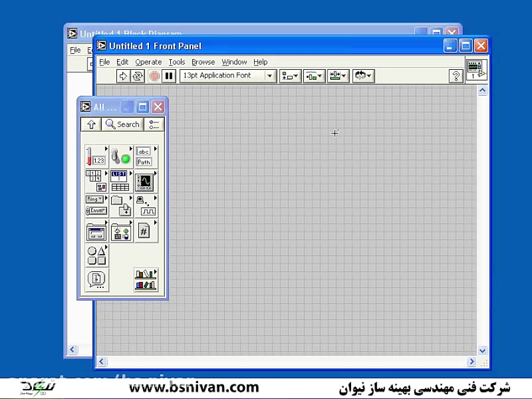Viewport: 532px width, 399px height.
Task: Open the Refnum subpalette
Action: [146, 231]
